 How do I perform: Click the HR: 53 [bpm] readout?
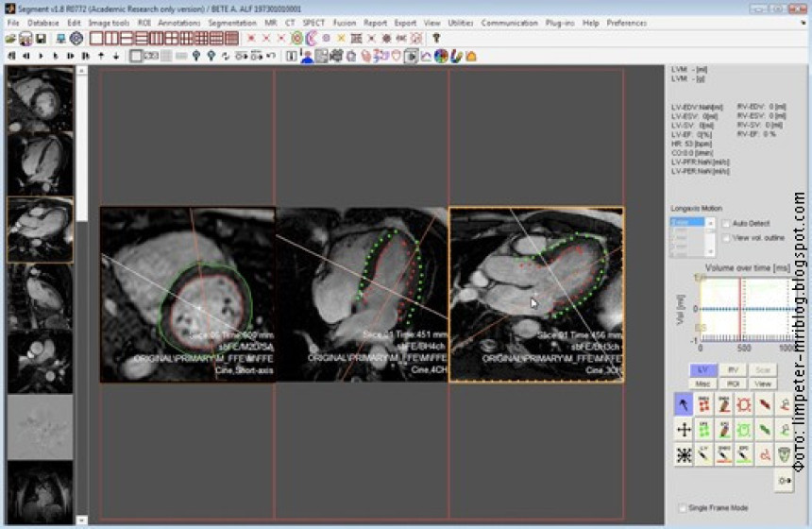coord(691,144)
